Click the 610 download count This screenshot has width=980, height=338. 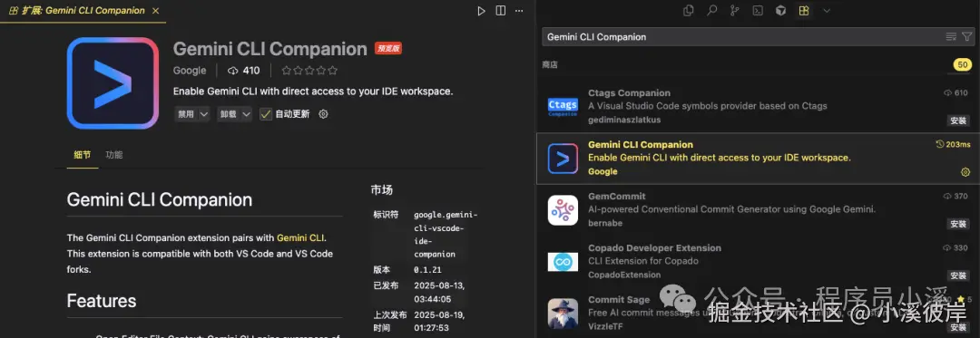click(x=955, y=93)
